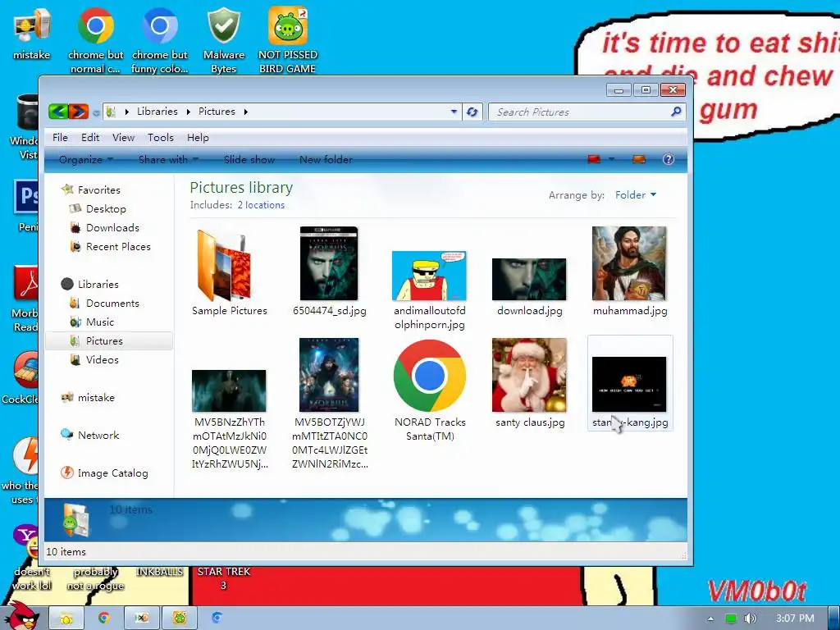Open the Help menu

pos(198,138)
